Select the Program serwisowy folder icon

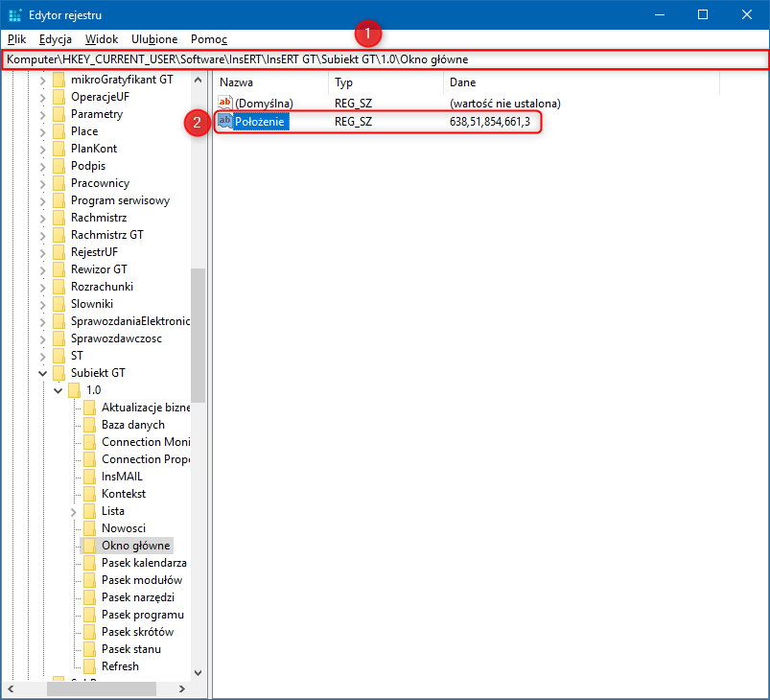58,200
